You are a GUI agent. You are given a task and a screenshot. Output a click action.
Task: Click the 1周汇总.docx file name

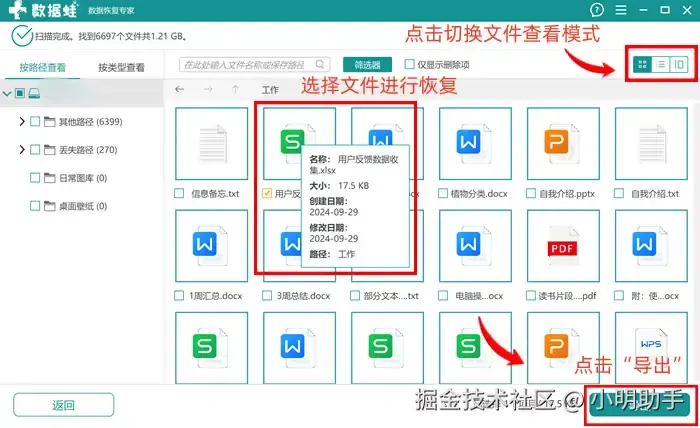(216, 296)
